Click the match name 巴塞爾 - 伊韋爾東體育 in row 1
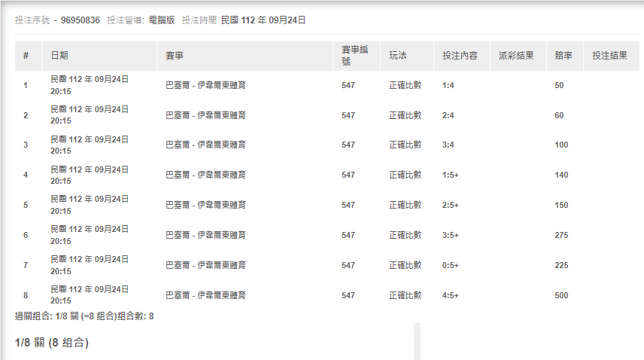The image size is (644, 360). coord(206,85)
